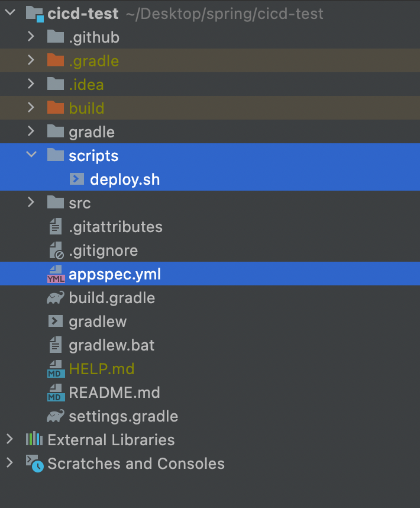
Task: Click the .gitattributes text file icon
Action: [x=56, y=226]
